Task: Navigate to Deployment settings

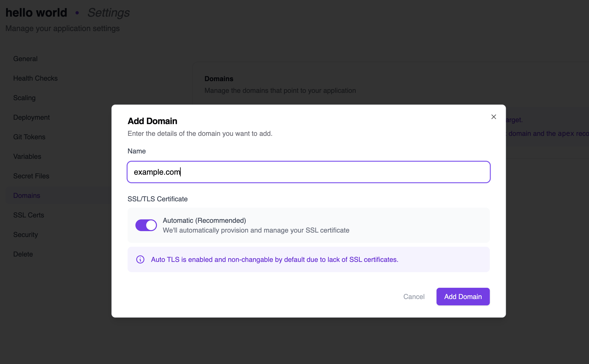Action: coord(31,117)
